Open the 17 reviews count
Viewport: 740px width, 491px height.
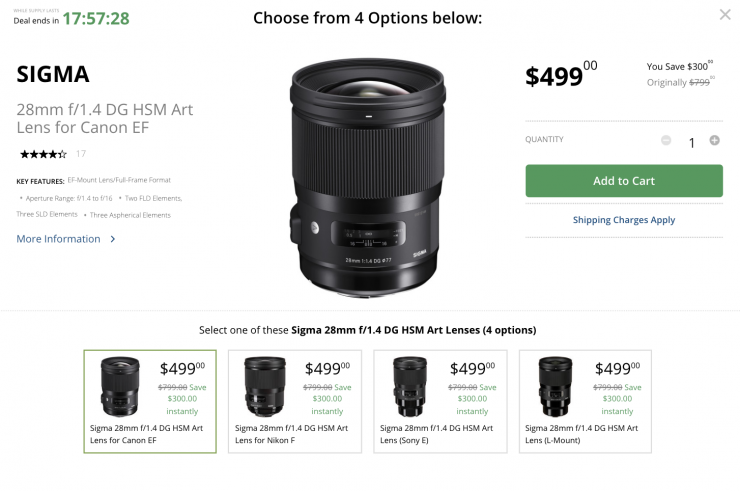pos(81,154)
